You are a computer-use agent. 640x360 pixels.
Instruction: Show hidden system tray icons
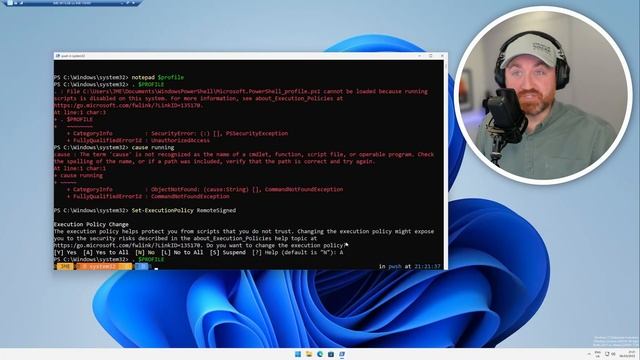(x=589, y=354)
